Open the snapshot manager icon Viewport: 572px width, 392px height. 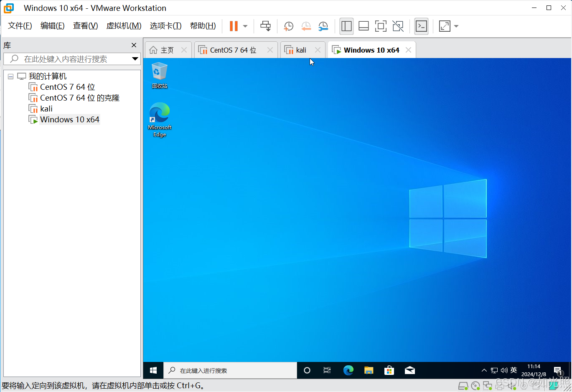coord(323,26)
